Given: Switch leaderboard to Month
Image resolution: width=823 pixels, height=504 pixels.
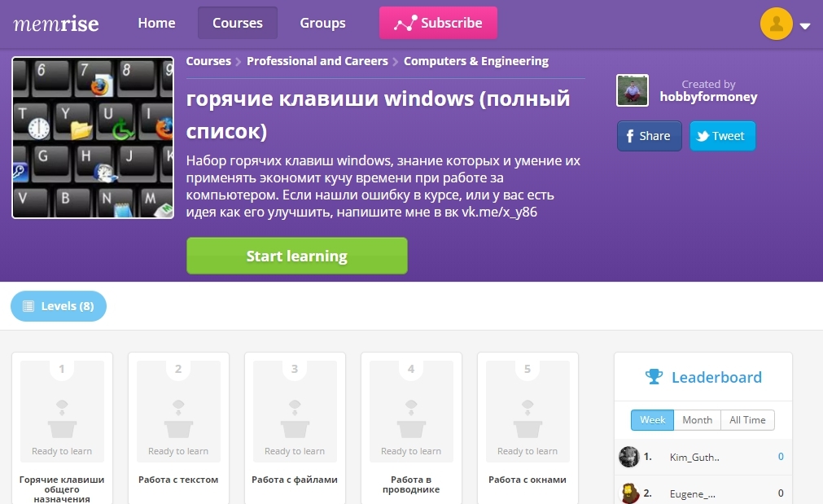Looking at the screenshot, I should tap(697, 420).
